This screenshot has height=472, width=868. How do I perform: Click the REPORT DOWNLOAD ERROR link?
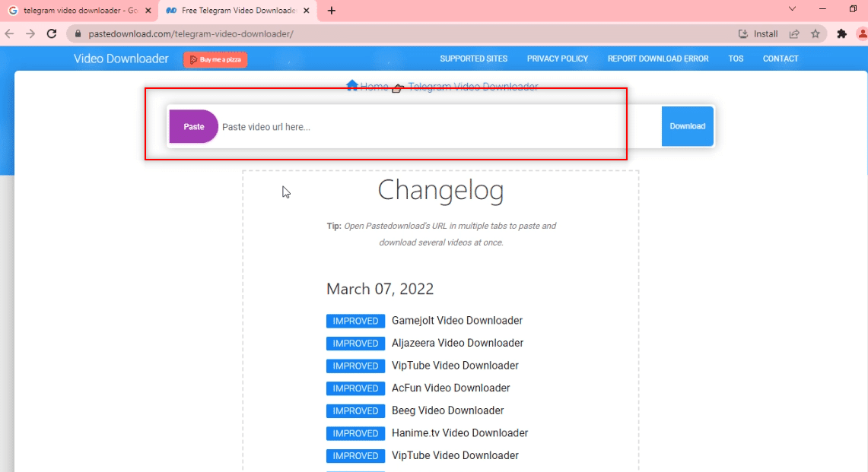tap(657, 59)
